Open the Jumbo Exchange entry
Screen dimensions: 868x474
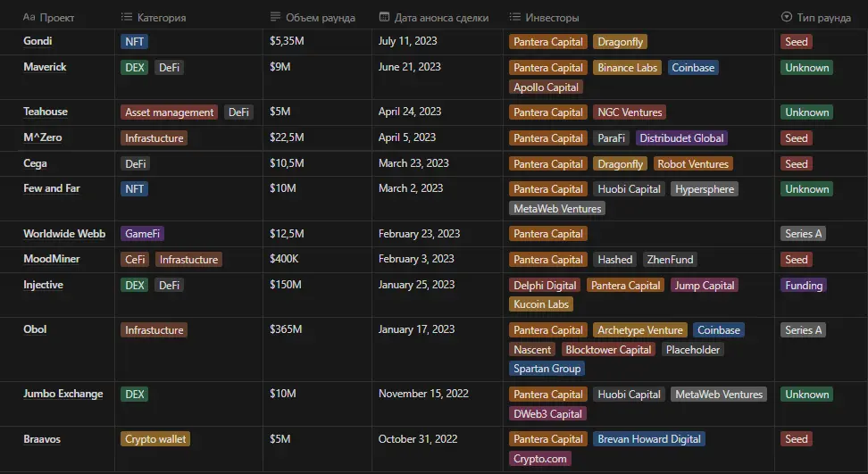pyautogui.click(x=63, y=394)
